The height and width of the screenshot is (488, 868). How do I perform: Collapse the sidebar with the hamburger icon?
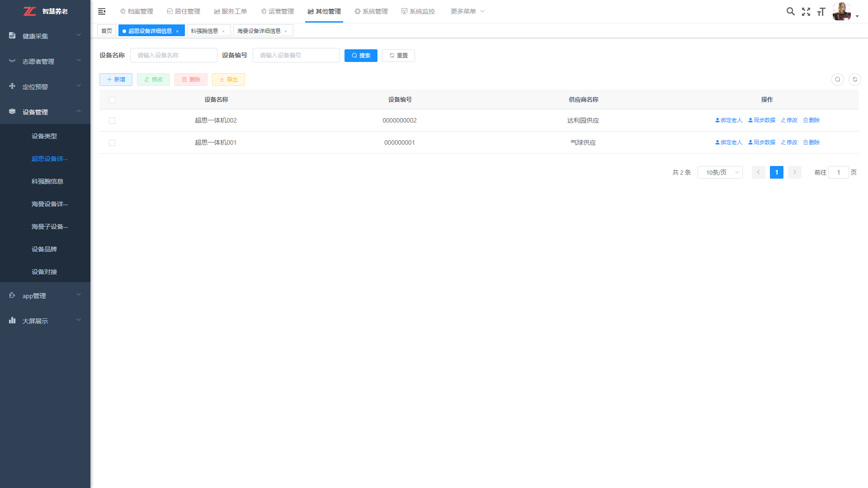[x=102, y=11]
